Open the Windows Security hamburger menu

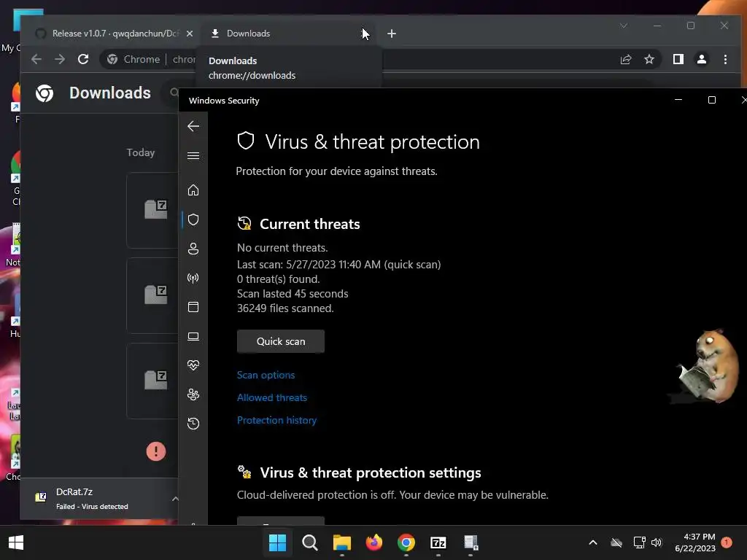click(x=193, y=156)
